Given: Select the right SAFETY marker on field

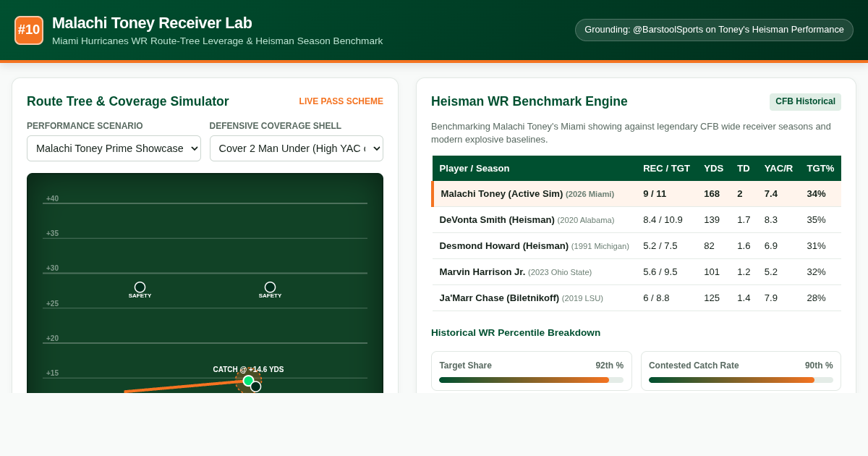Looking at the screenshot, I should click(270, 287).
